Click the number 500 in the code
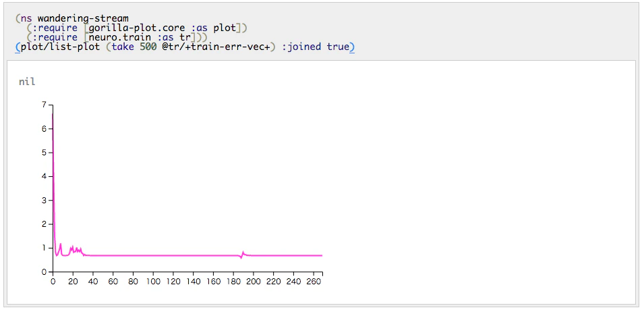Viewport: 644px width, 312px height. point(148,47)
